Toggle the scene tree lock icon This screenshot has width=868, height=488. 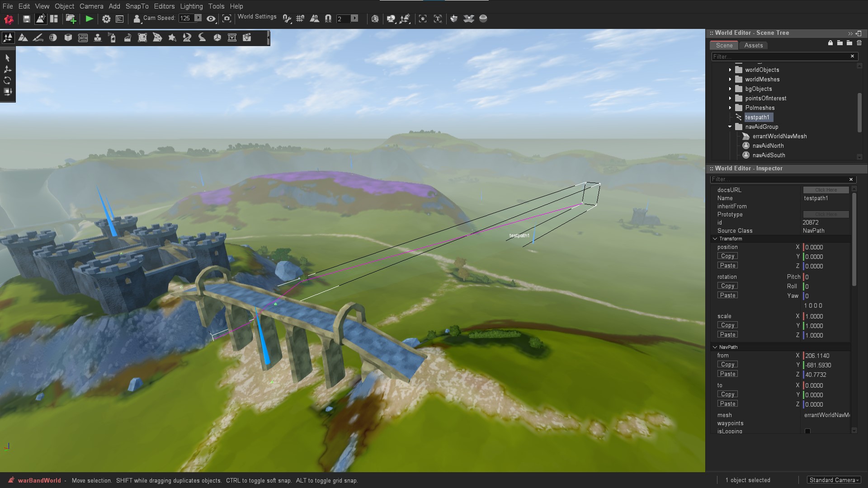click(x=830, y=43)
